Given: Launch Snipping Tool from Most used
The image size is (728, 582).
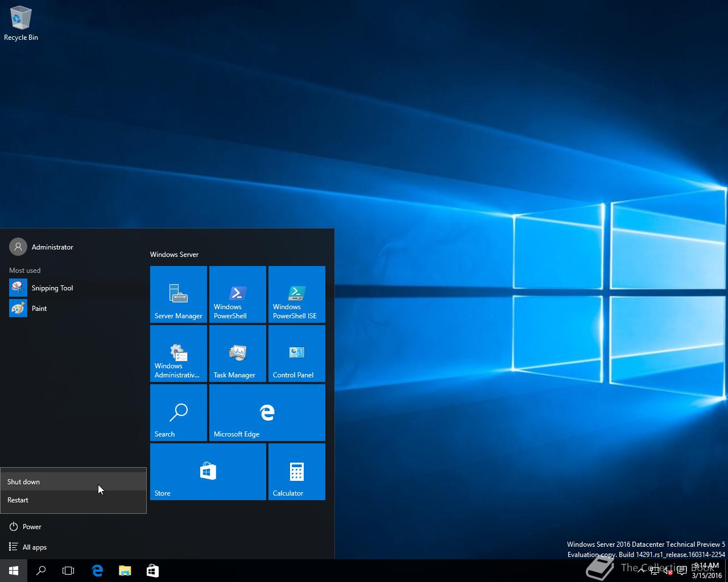Looking at the screenshot, I should click(73, 288).
